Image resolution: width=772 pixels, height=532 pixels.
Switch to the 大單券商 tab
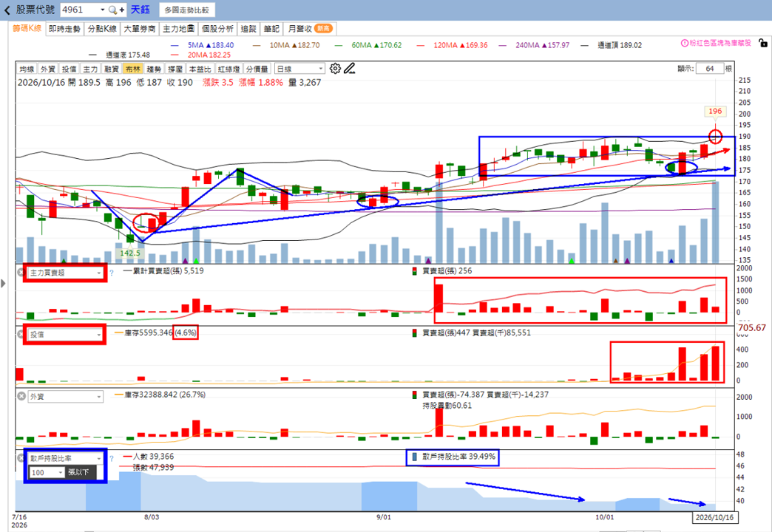coord(139,29)
